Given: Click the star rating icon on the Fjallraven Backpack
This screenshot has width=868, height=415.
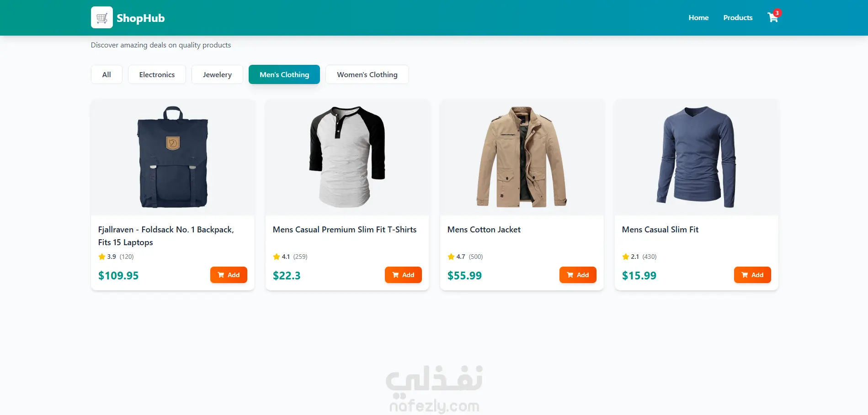Looking at the screenshot, I should pos(101,257).
